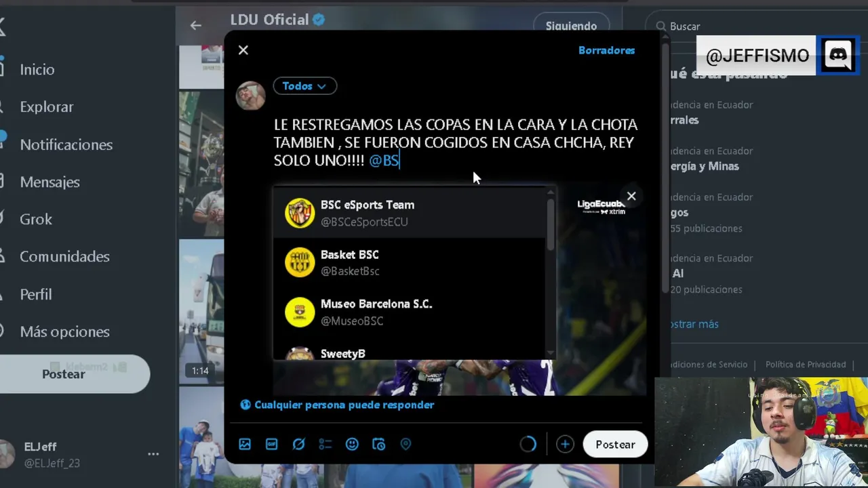Open Condiciones de Servicio link
The height and width of the screenshot is (488, 868).
pyautogui.click(x=708, y=365)
